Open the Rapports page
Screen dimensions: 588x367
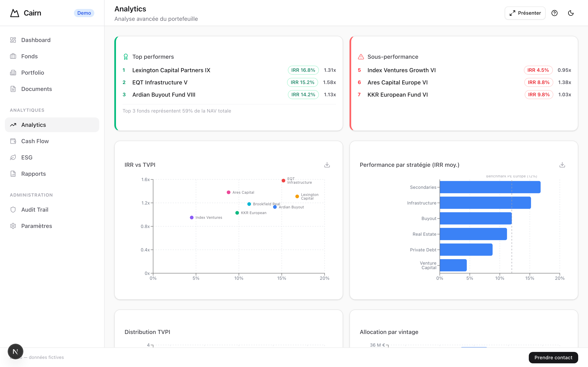click(33, 174)
